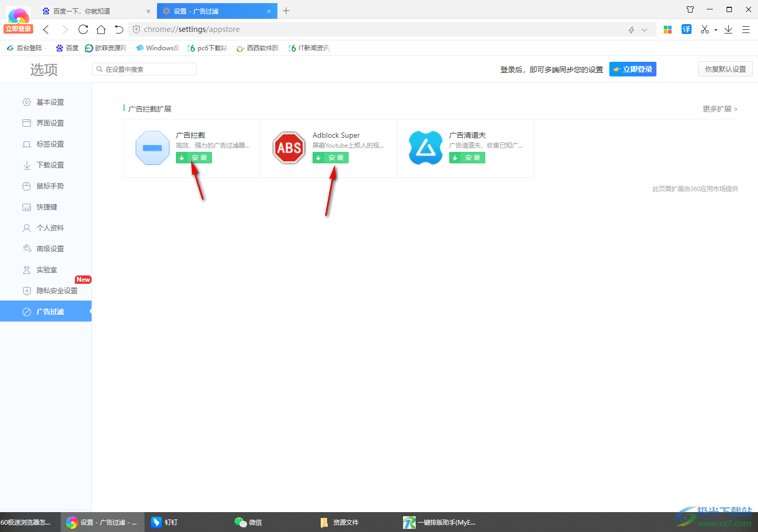
Task: Select 广告过滤 in the sidebar
Action: (46, 312)
